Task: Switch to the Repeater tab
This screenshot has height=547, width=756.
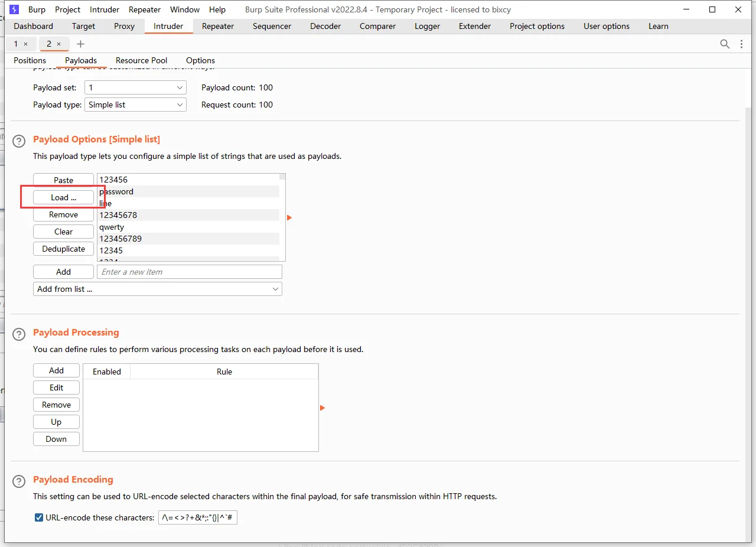Action: pos(218,26)
